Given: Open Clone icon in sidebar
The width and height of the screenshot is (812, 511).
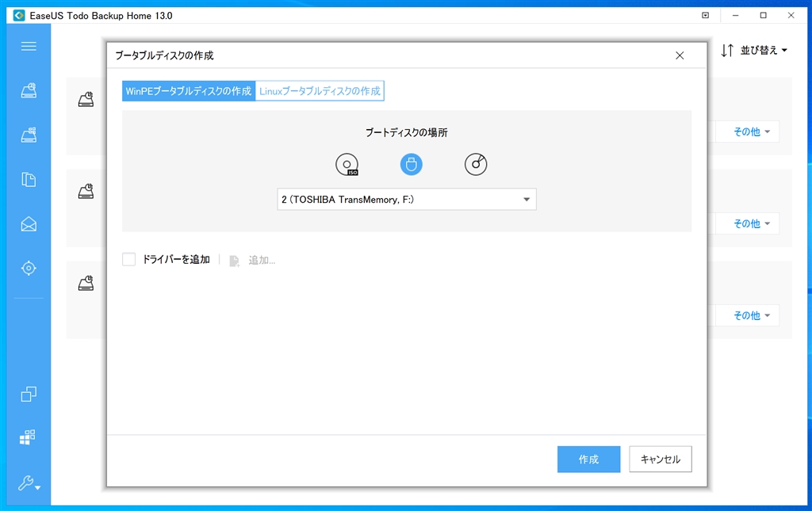Looking at the screenshot, I should [29, 394].
